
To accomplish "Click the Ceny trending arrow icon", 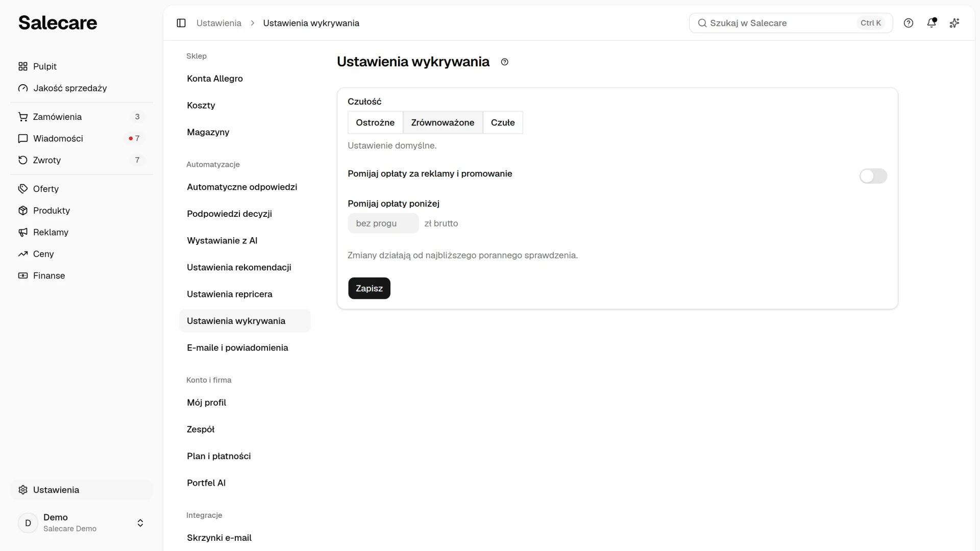I will click(x=23, y=254).
